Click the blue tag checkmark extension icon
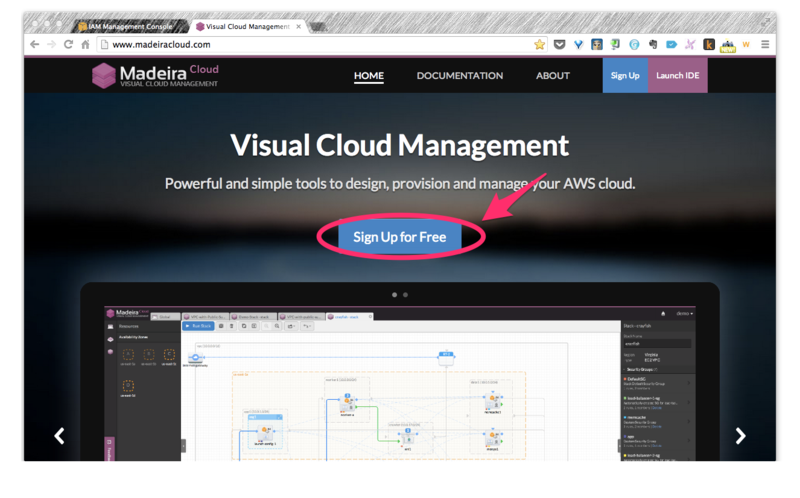 click(x=671, y=44)
